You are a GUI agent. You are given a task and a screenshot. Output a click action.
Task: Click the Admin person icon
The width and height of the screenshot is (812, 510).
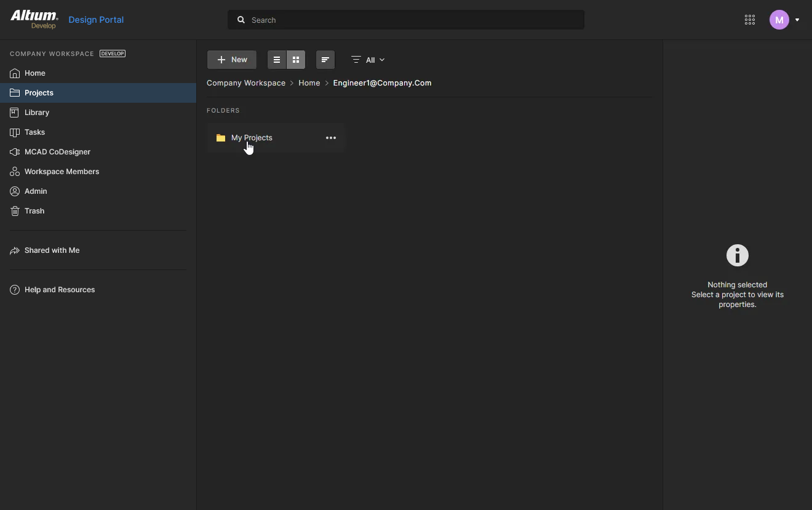pyautogui.click(x=15, y=191)
